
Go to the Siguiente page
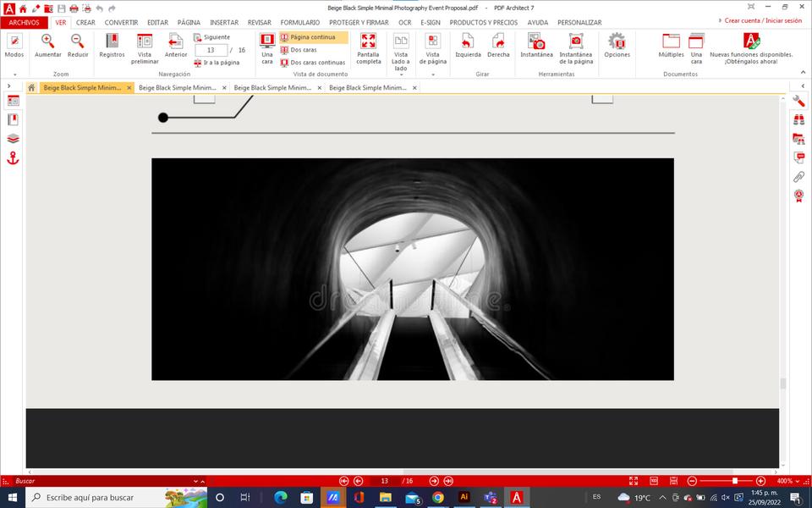(211, 37)
